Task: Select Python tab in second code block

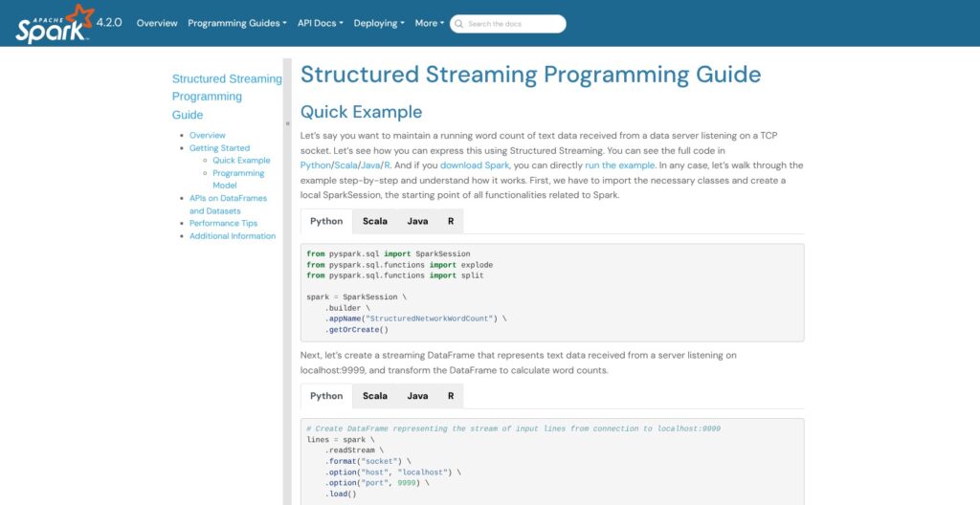Action: (326, 396)
